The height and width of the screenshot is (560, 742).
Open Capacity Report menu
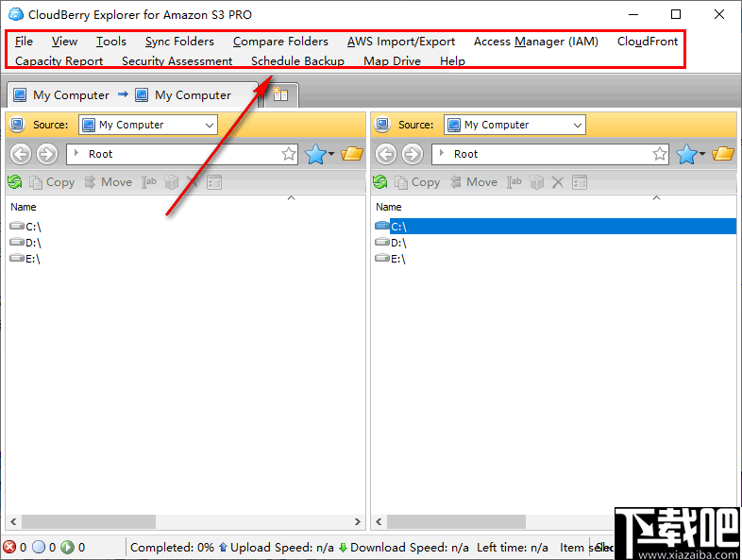(59, 61)
